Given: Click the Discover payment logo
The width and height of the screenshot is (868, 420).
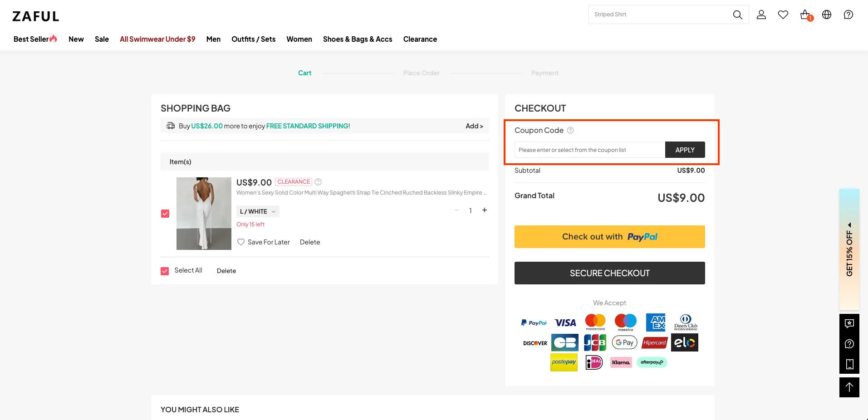Looking at the screenshot, I should point(535,343).
